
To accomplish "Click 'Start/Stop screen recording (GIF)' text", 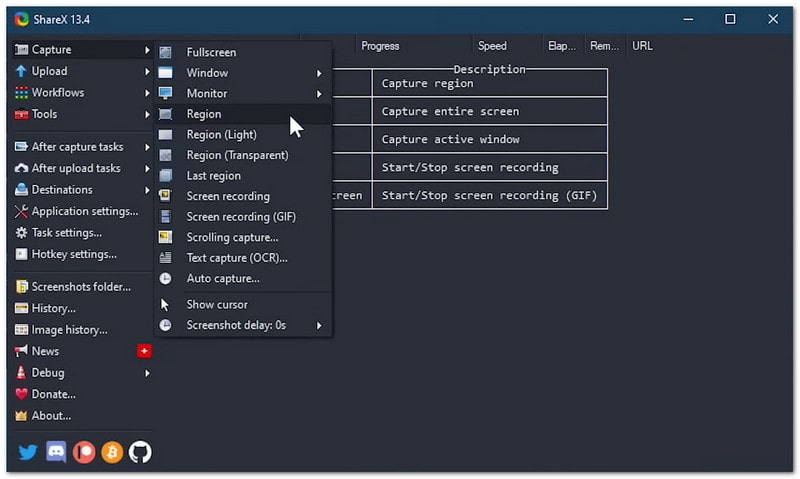I will [x=489, y=195].
